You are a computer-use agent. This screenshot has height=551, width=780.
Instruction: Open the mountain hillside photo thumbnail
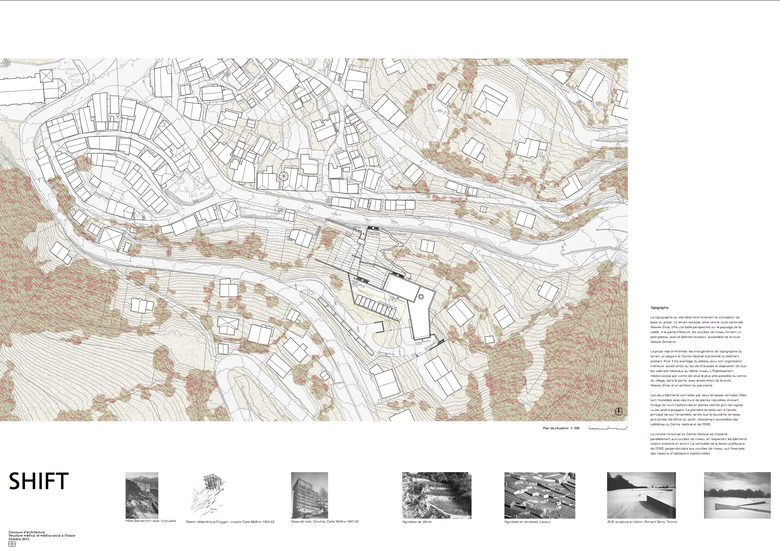tap(141, 495)
